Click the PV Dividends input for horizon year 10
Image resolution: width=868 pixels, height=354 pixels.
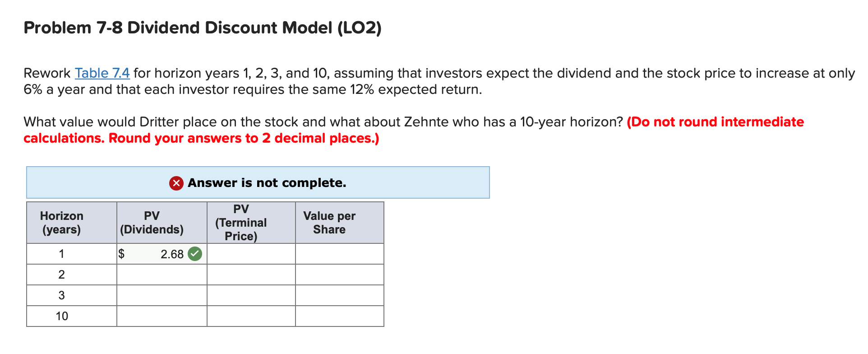[x=161, y=316]
